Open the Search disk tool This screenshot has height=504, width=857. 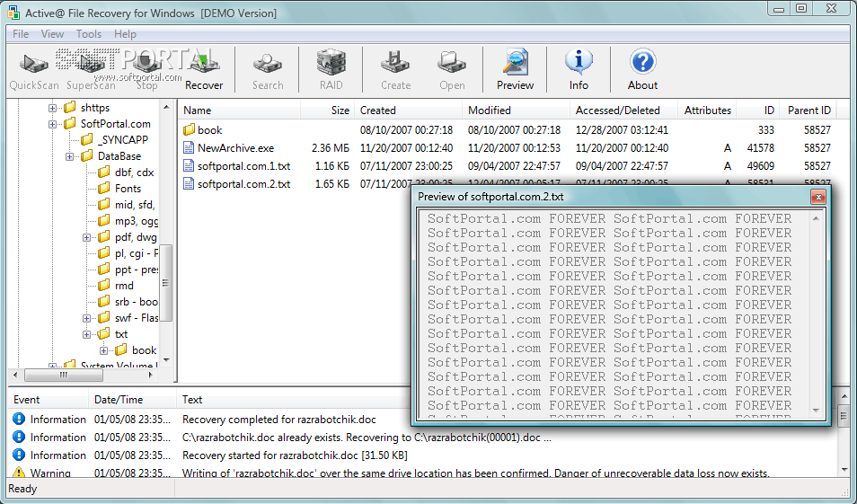pyautogui.click(x=268, y=63)
